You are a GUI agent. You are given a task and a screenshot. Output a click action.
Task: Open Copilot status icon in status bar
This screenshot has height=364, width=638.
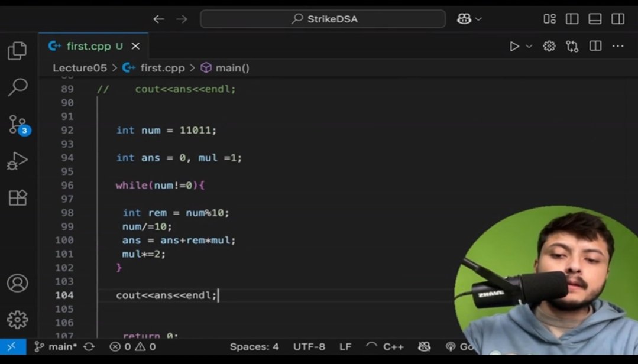424,346
